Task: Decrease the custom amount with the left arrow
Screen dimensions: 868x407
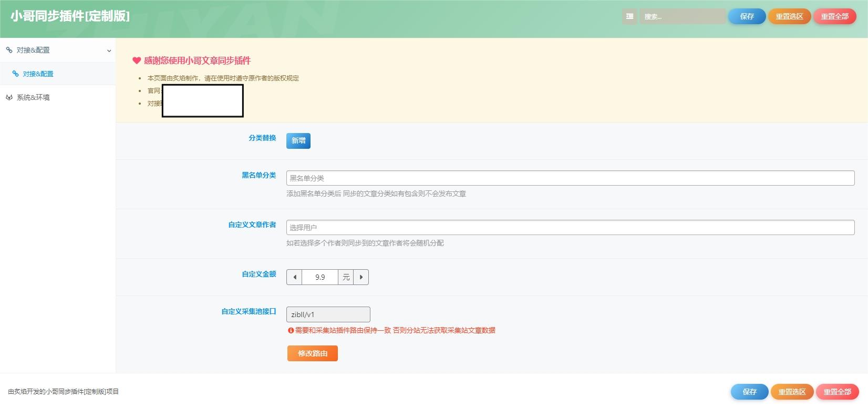Action: (x=294, y=277)
